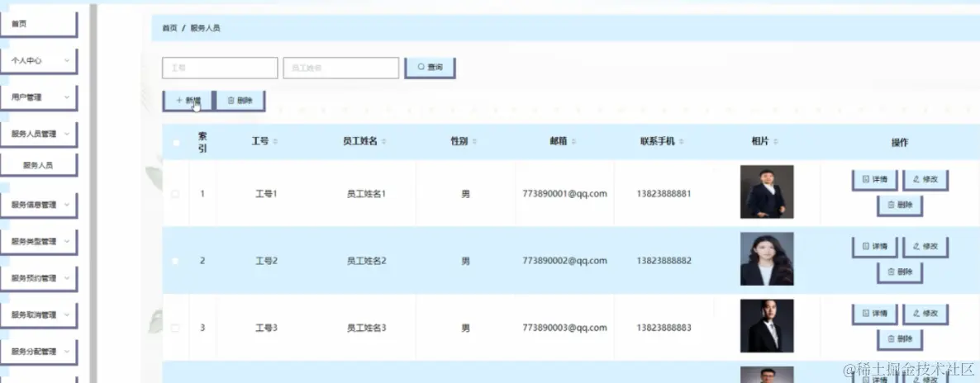Expand the 服务预约管理 menu
The height and width of the screenshot is (383, 980).
click(x=39, y=278)
